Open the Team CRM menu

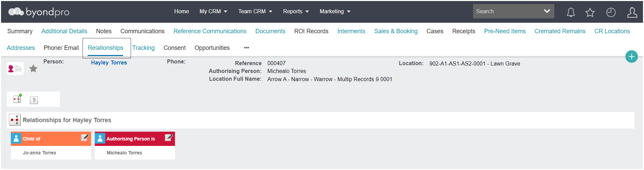tap(255, 11)
